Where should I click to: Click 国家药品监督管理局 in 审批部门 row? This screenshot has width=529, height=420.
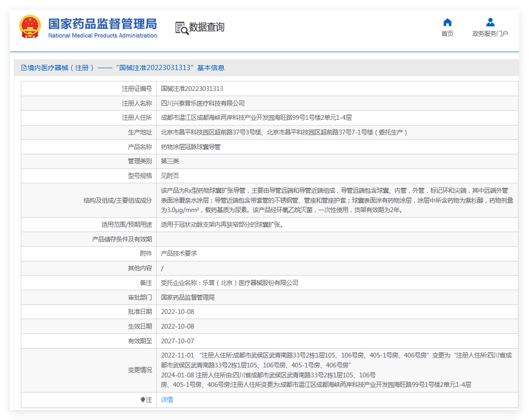pyautogui.click(x=188, y=297)
